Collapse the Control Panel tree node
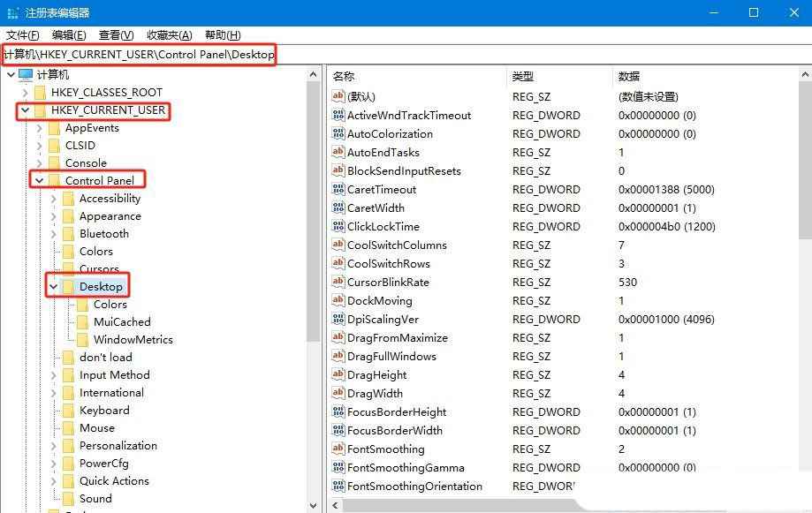The image size is (812, 513). tap(38, 179)
